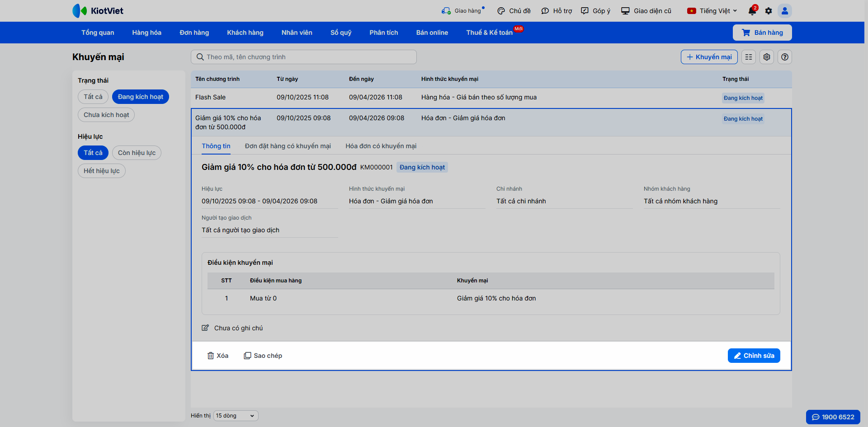Open Bán online menu
The image size is (868, 427).
point(432,33)
